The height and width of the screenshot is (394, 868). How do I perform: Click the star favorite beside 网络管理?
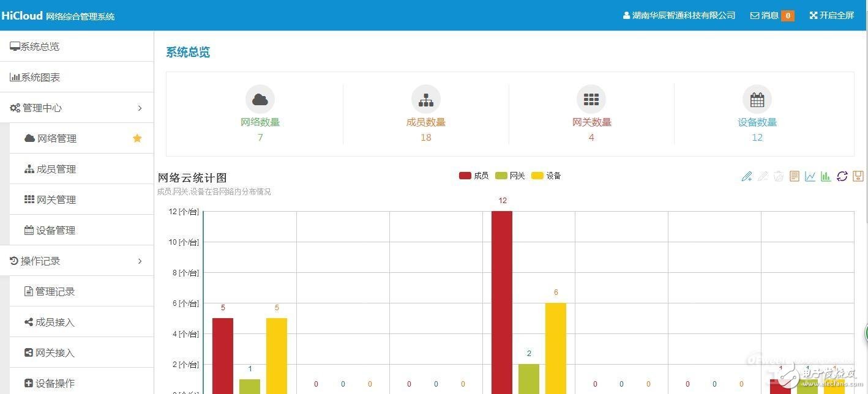point(137,138)
